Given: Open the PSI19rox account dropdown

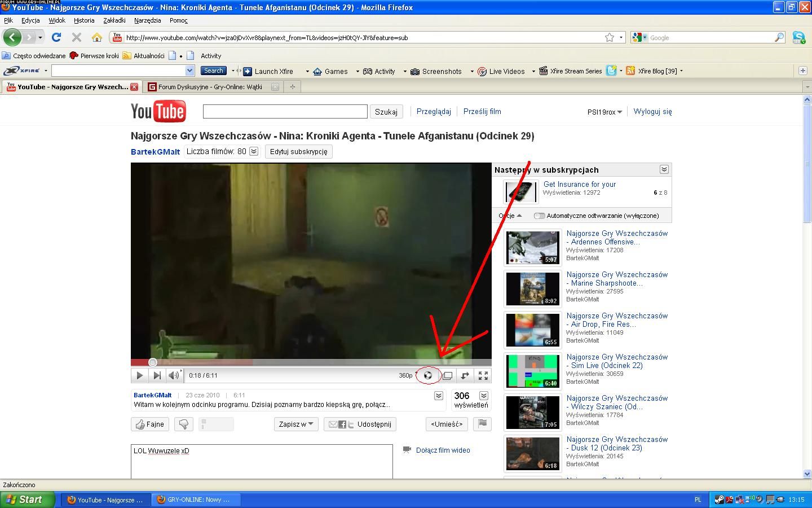Looking at the screenshot, I should pyautogui.click(x=604, y=112).
